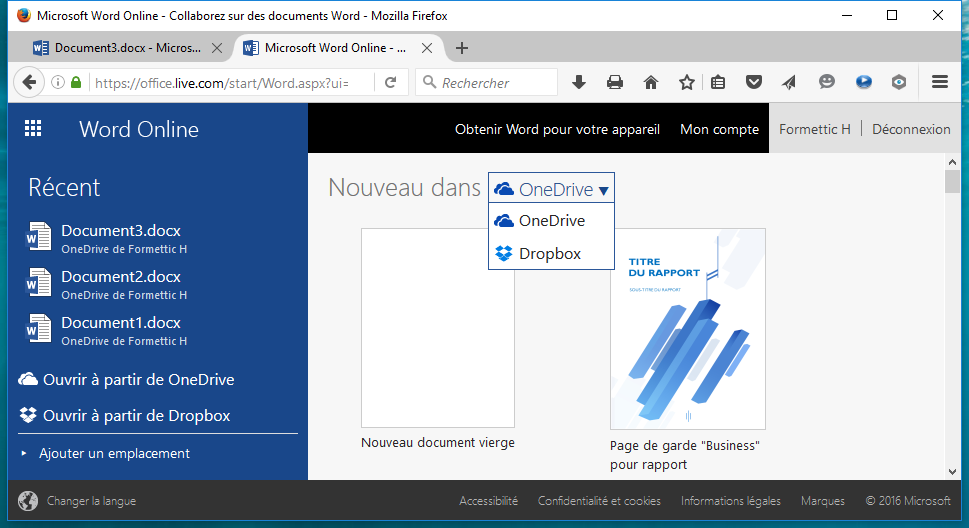Click the vertical scrollbar thumb

952,182
